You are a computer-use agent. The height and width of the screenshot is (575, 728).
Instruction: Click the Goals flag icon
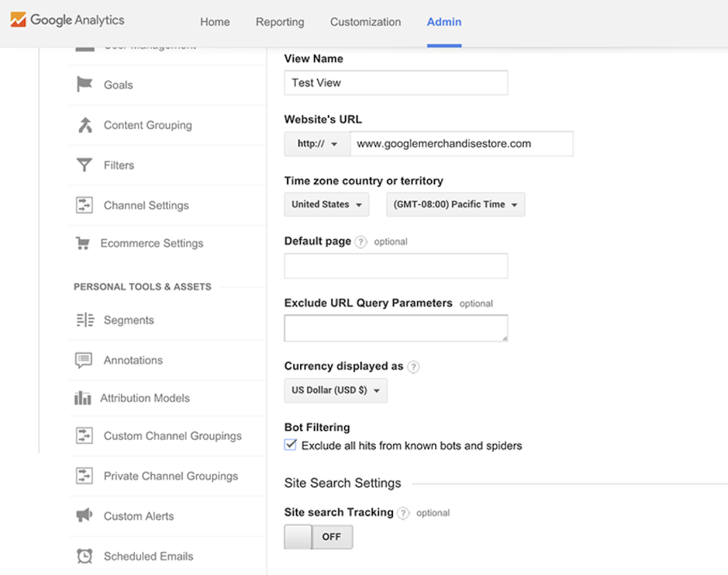84,85
